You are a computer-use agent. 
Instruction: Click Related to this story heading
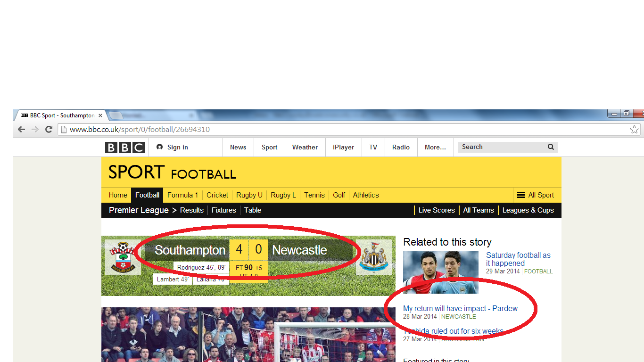pyautogui.click(x=447, y=242)
